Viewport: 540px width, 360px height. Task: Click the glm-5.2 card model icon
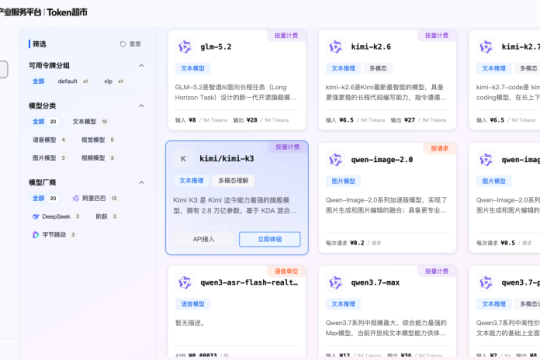coord(185,47)
